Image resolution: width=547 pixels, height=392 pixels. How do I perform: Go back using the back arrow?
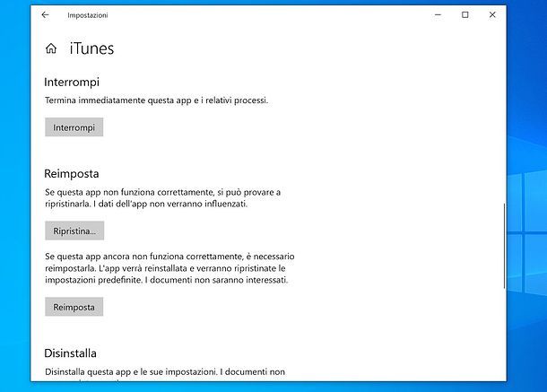[45, 14]
